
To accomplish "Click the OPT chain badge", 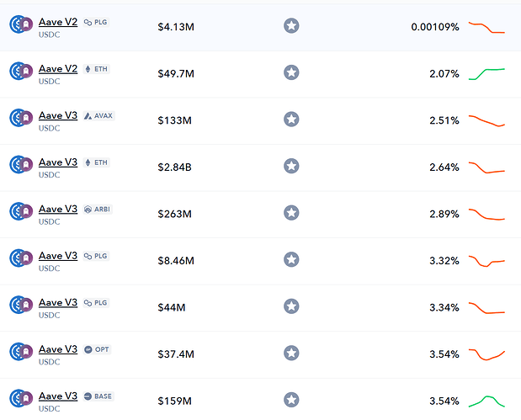I will [x=96, y=349].
